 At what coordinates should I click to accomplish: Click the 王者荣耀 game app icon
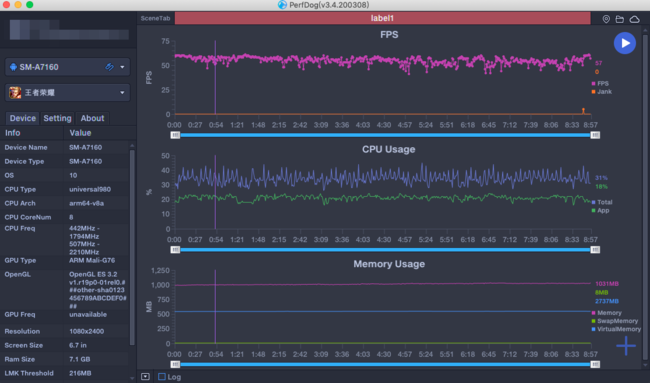[x=15, y=92]
